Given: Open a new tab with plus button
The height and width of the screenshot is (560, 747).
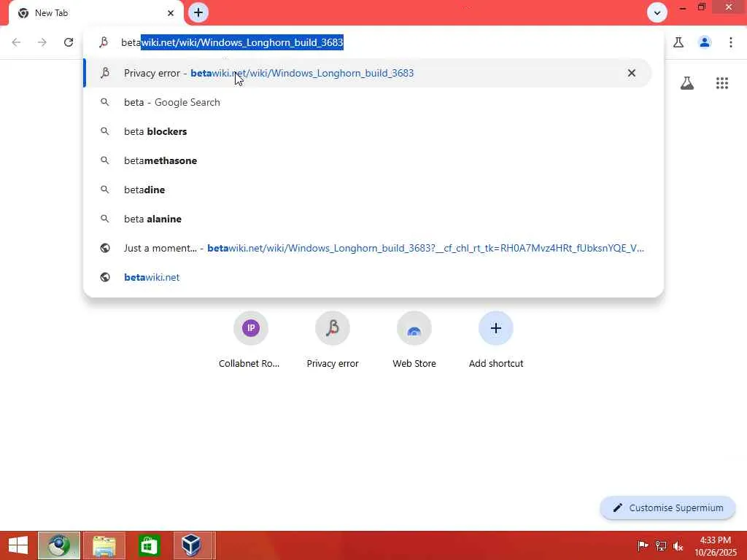Looking at the screenshot, I should [198, 12].
